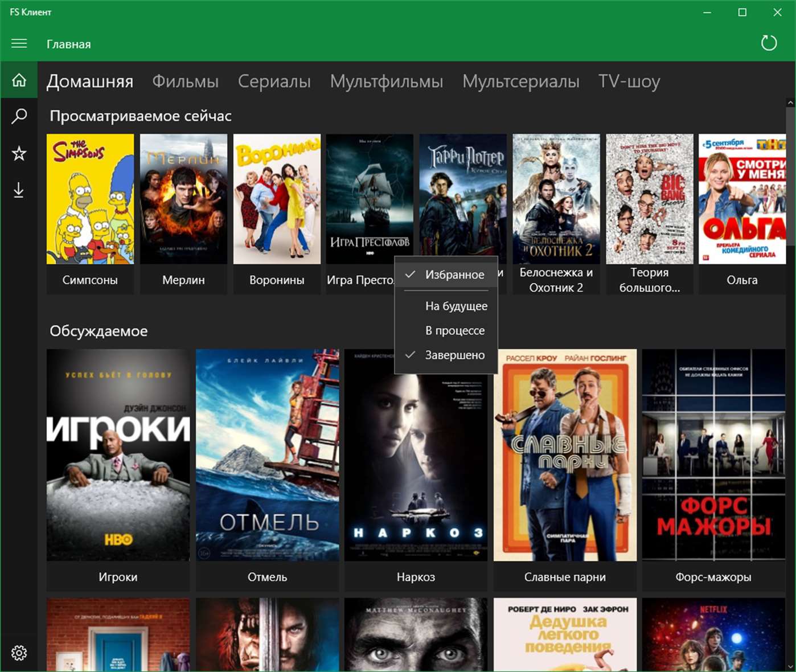Minimize the FS Клиент window
The height and width of the screenshot is (672, 796).
point(707,12)
